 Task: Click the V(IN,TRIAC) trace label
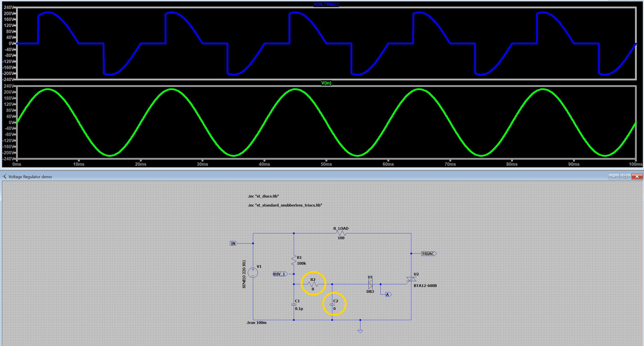coord(326,4)
